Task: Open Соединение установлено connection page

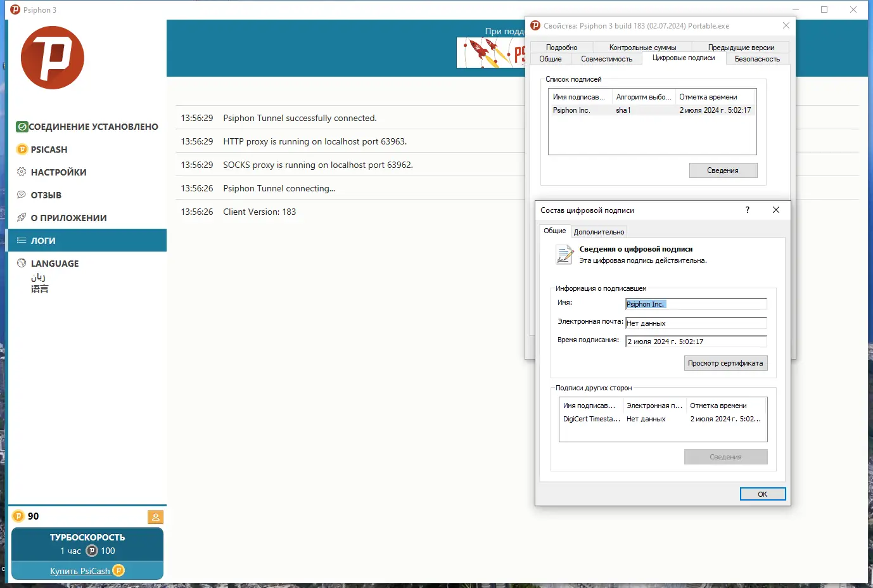Action: (x=87, y=127)
